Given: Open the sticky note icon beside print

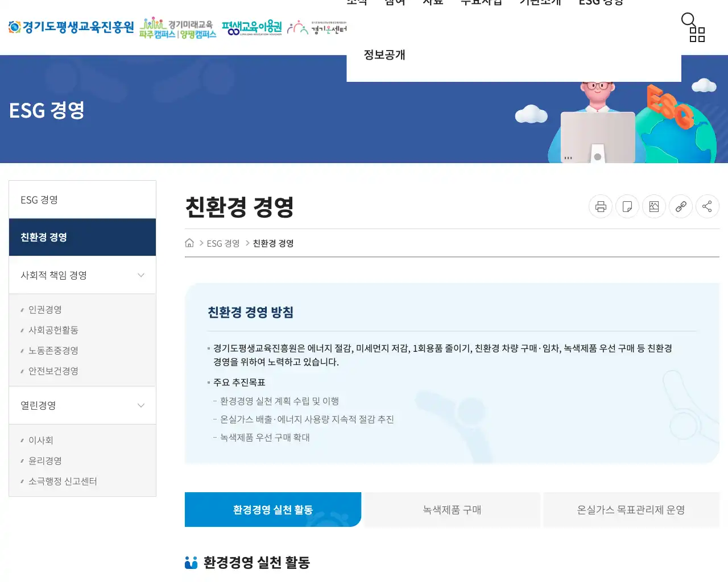Looking at the screenshot, I should (627, 206).
